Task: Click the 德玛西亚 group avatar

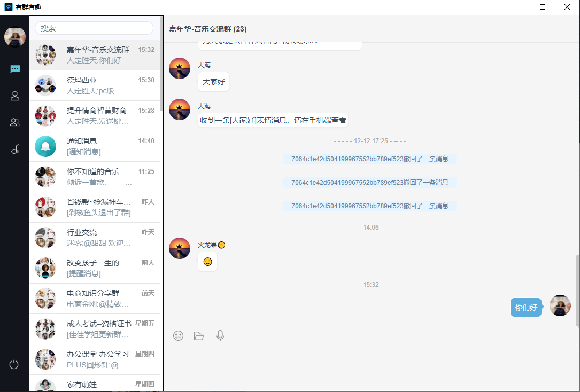Action: [x=45, y=85]
